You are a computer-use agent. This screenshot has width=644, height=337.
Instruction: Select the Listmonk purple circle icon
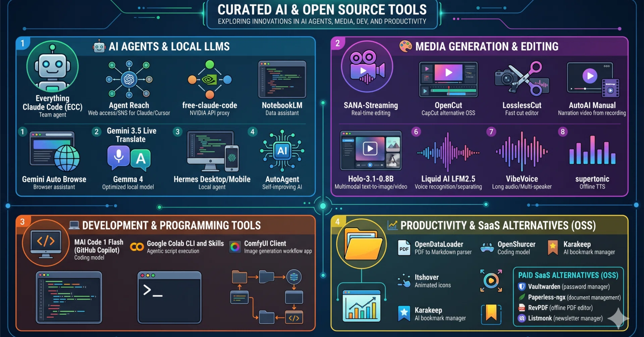[522, 318]
